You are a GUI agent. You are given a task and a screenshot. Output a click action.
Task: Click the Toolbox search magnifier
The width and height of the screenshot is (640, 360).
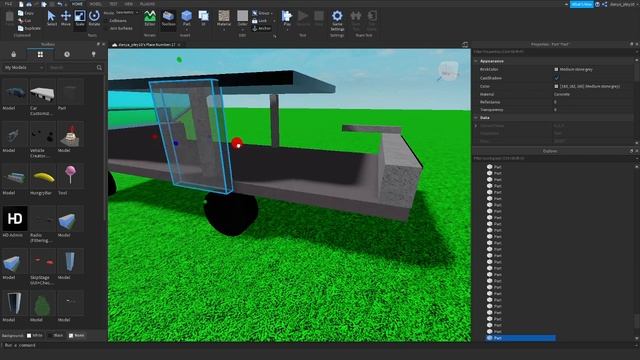tap(99, 67)
